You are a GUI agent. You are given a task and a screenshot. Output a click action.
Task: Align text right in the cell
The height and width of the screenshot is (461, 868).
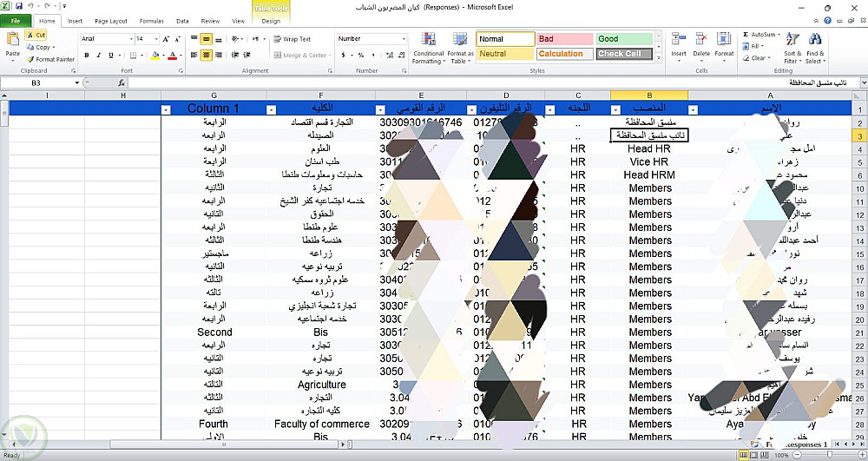click(x=218, y=55)
